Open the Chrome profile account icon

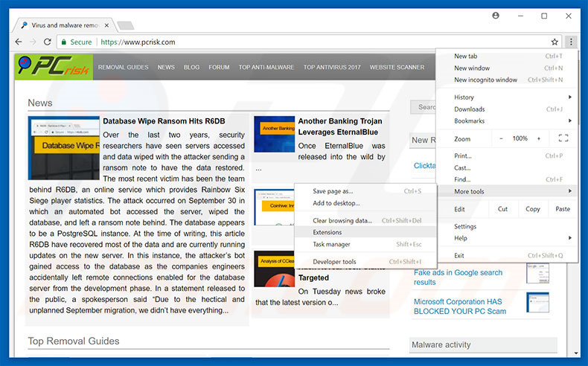(x=496, y=16)
